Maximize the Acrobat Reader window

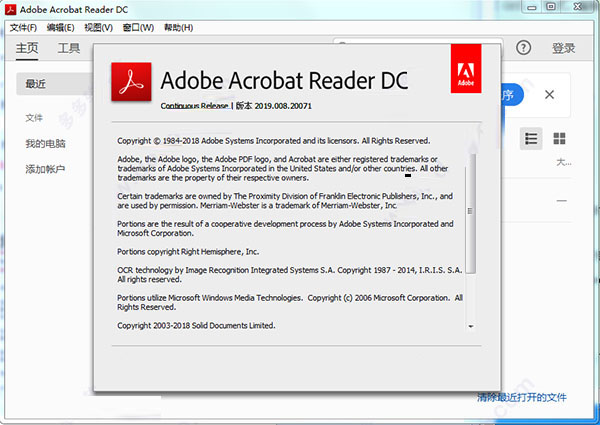[551, 7]
